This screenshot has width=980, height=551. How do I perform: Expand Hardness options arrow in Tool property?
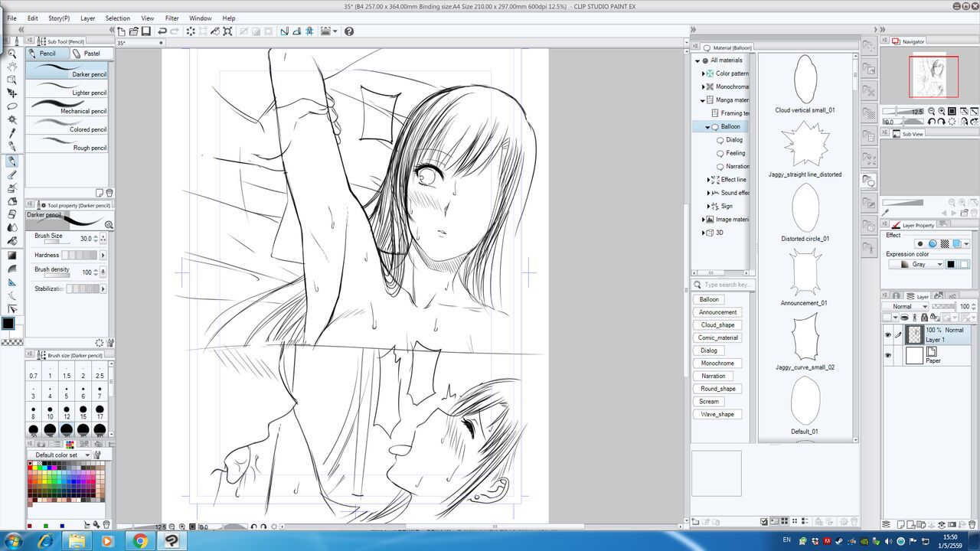tap(103, 255)
